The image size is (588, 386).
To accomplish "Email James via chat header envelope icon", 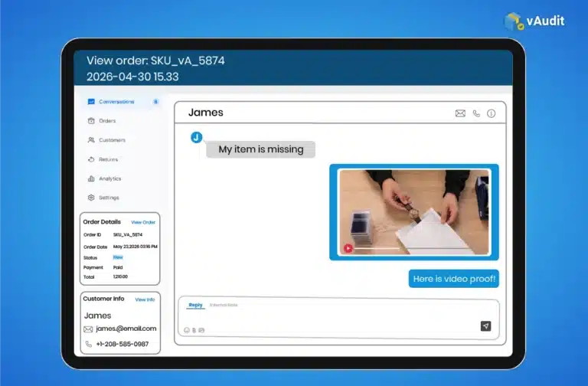I will pos(460,113).
